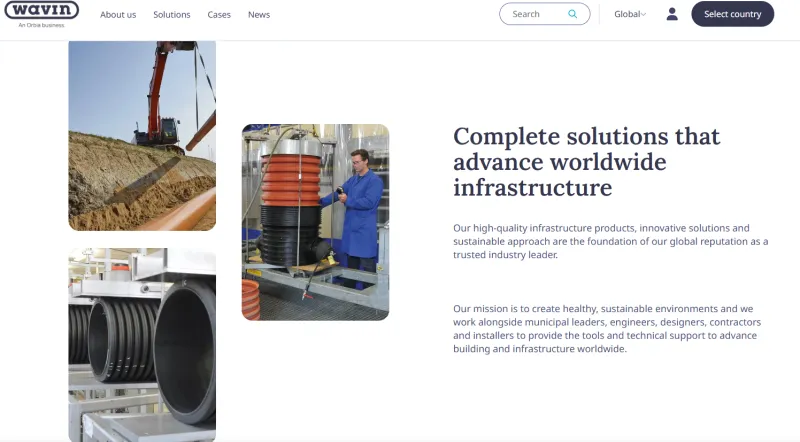Expand the Global region dropdown
Image resolution: width=800 pixels, height=442 pixels.
tap(630, 14)
